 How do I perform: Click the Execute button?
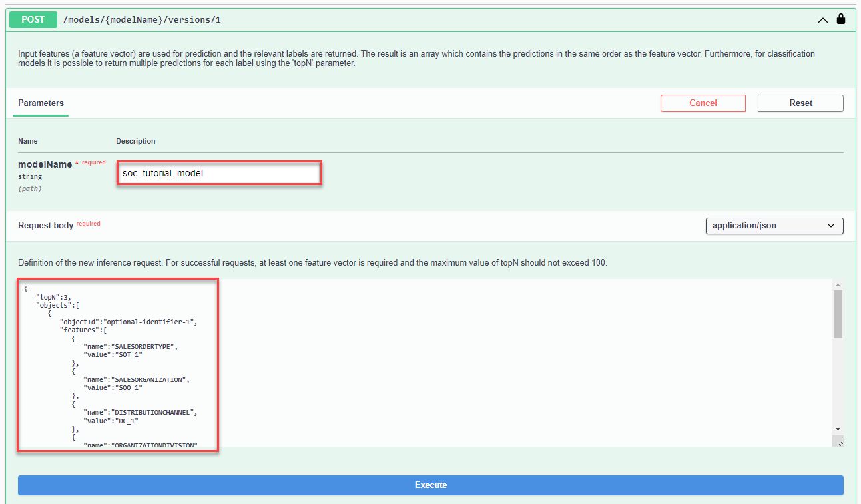pos(431,485)
